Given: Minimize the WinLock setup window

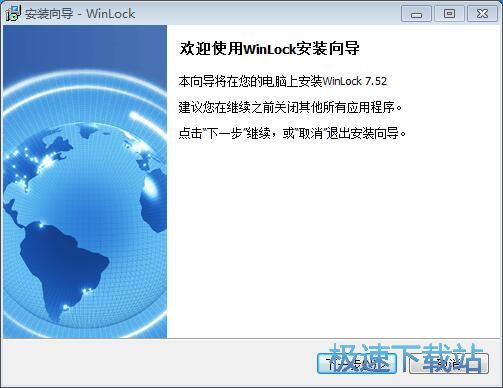Looking at the screenshot, I should coord(416,14).
